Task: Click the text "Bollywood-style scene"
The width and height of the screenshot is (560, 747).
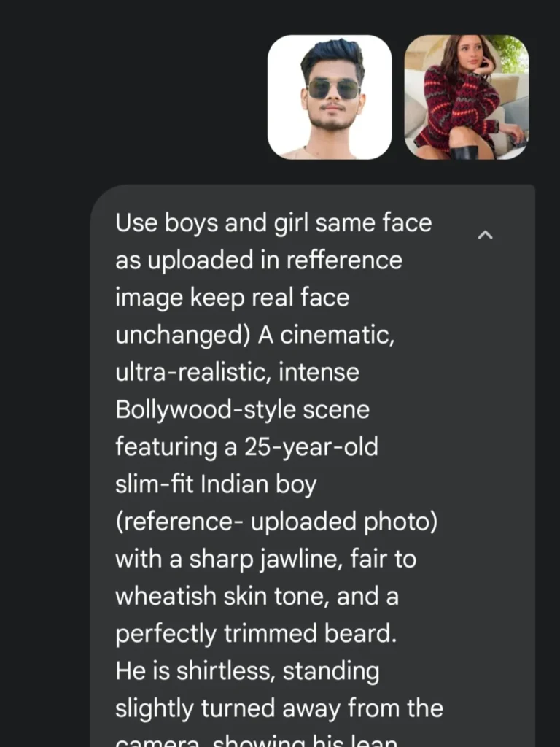Action: click(242, 409)
